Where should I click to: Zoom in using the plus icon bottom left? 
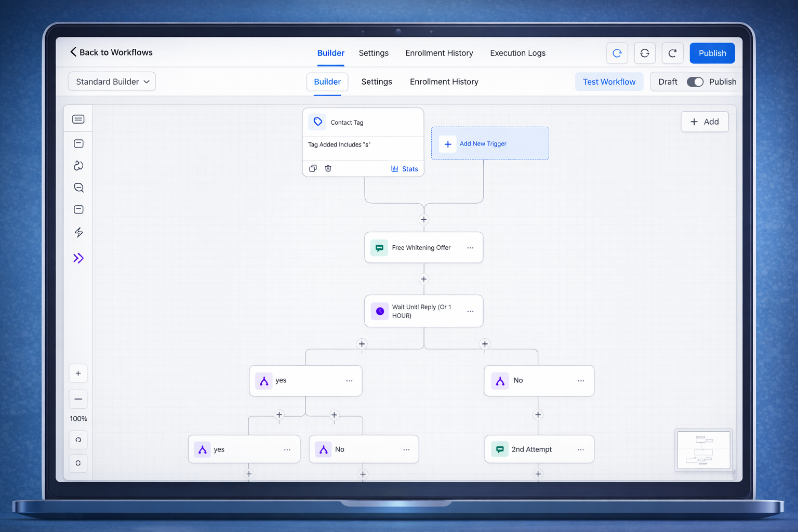click(78, 373)
